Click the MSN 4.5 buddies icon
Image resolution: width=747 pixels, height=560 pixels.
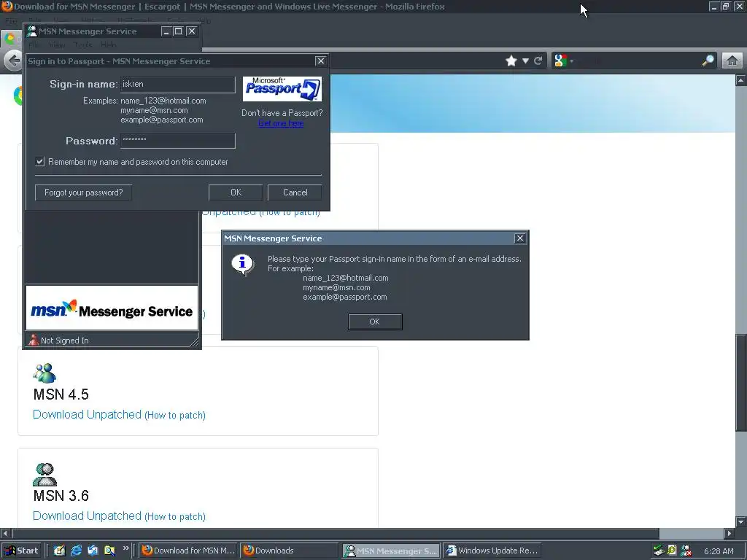(44, 373)
